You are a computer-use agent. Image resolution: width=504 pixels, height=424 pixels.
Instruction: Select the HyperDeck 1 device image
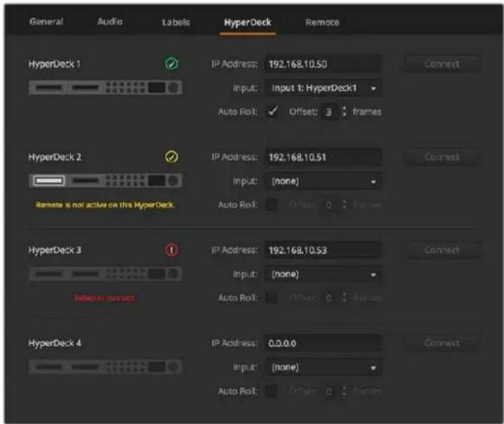tap(105, 88)
